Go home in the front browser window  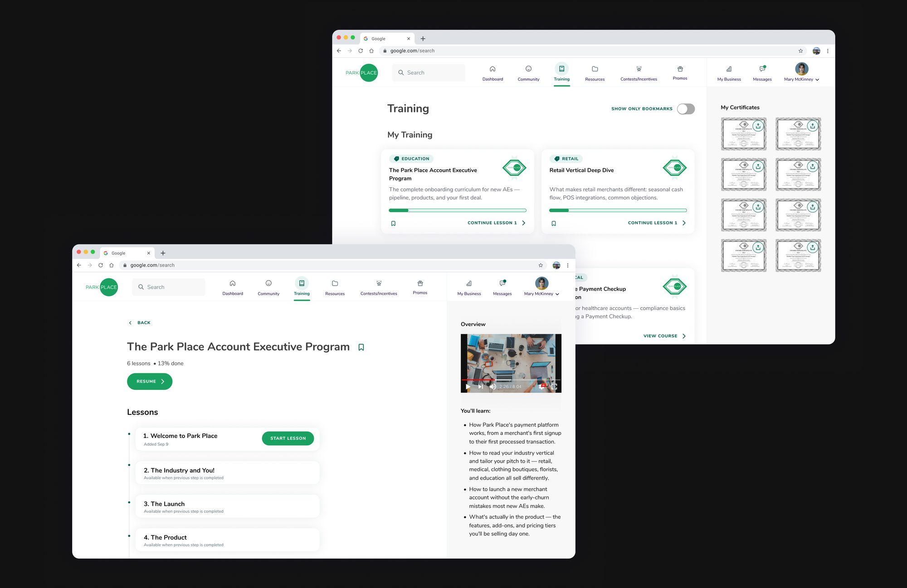tap(112, 265)
